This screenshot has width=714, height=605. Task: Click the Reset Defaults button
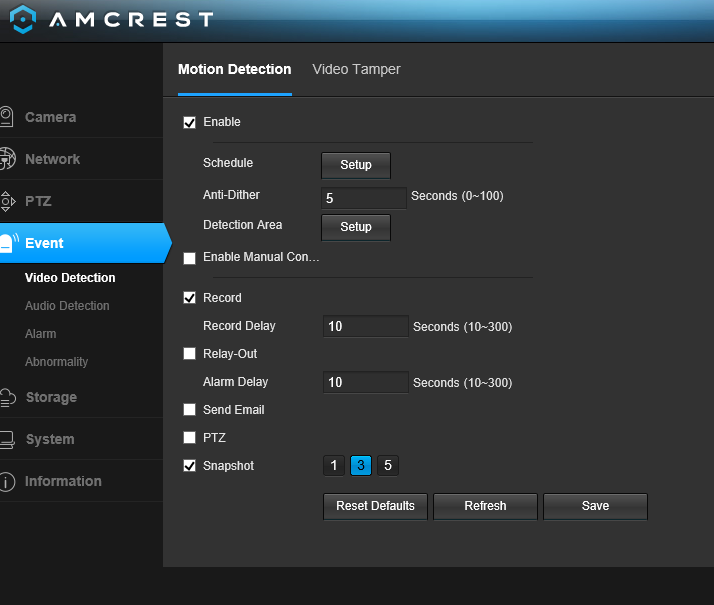tap(375, 506)
